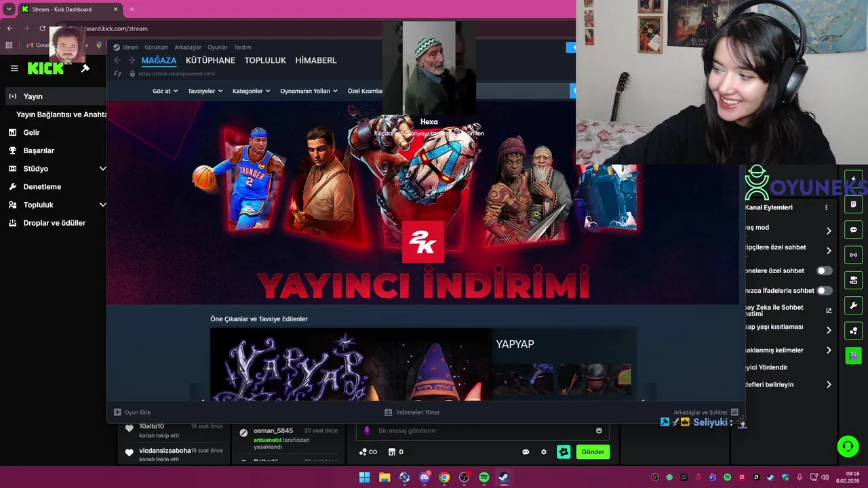Expand the Topluluk sidebar section

(102, 205)
